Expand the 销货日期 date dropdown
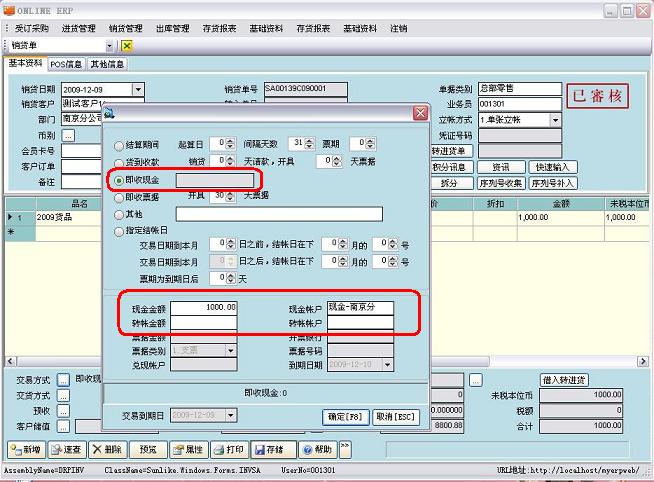Screen dimensions: 654x482 [x=138, y=90]
